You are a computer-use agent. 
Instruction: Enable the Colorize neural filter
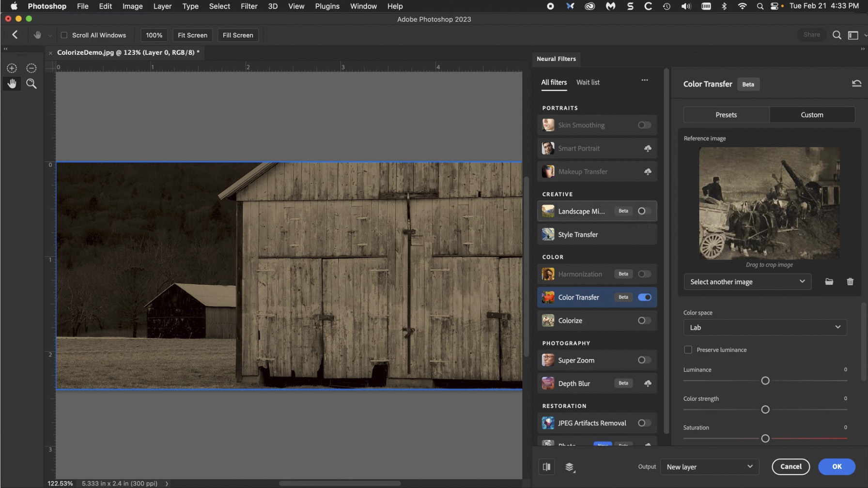(644, 320)
